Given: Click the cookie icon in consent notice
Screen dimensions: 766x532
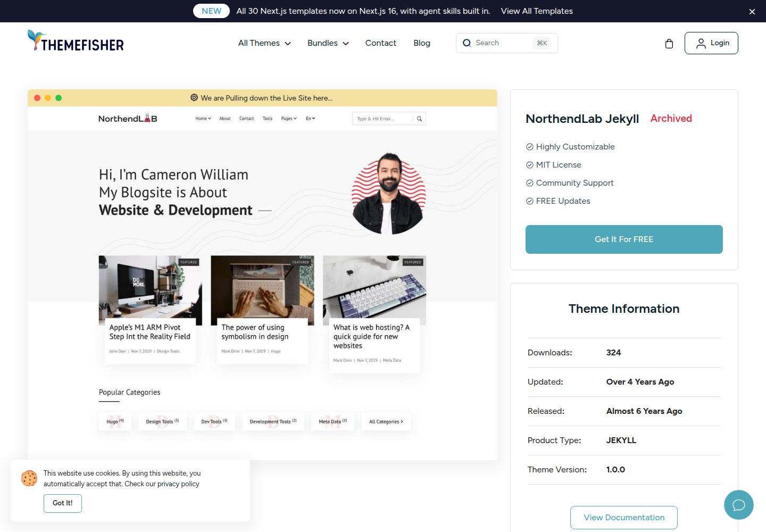Looking at the screenshot, I should tap(29, 478).
